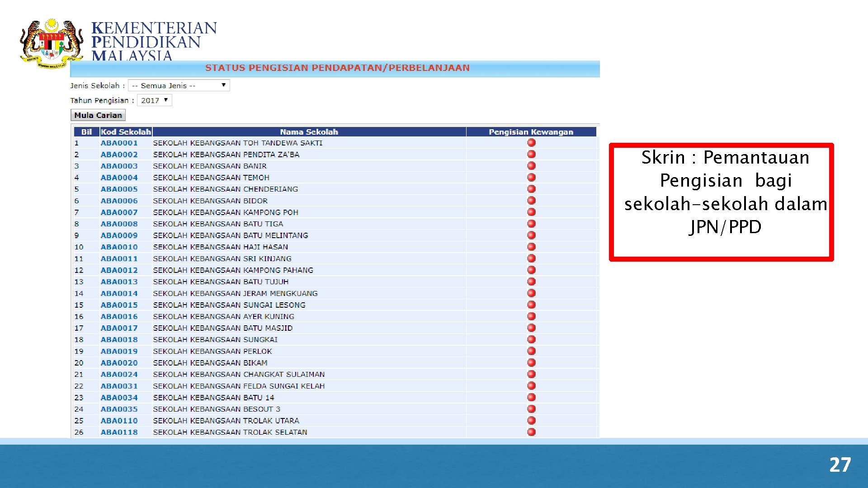This screenshot has width=868, height=488.
Task: Select text SEKOLAH KEBANGSAAN SRI KINJANG
Action: point(222,258)
